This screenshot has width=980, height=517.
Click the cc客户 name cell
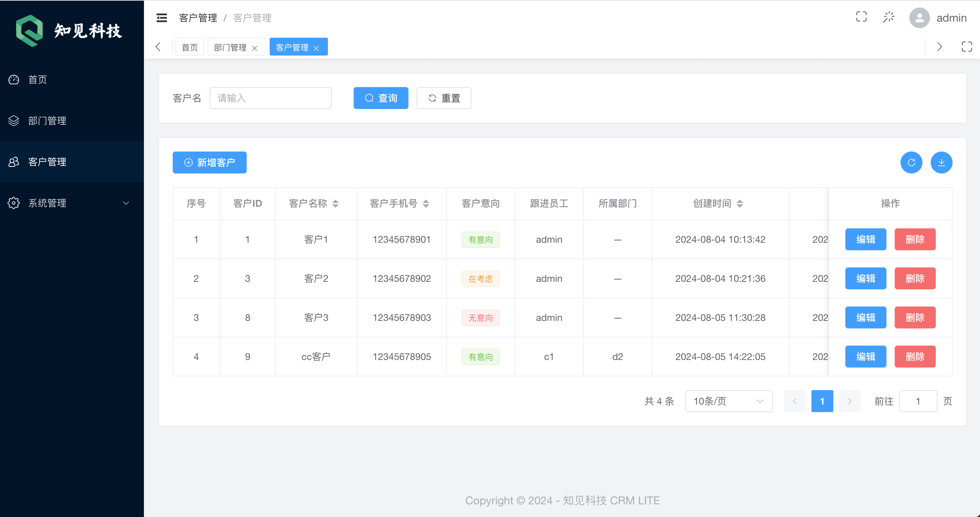tap(316, 357)
